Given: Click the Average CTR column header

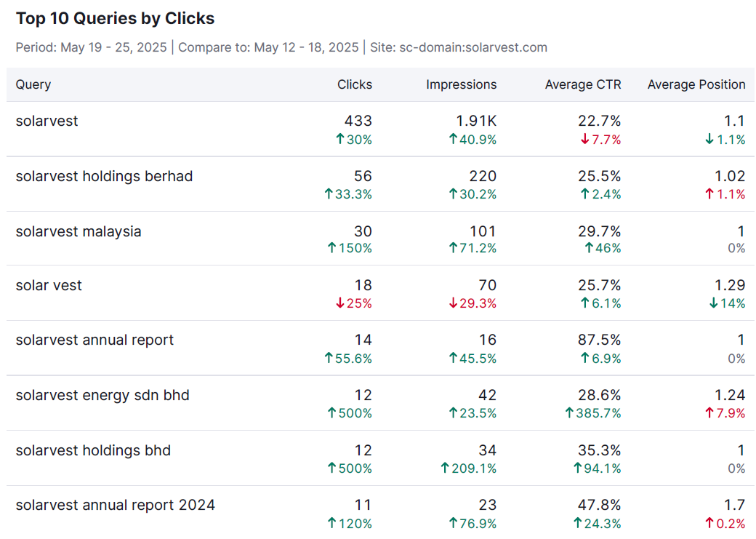Looking at the screenshot, I should [x=583, y=84].
